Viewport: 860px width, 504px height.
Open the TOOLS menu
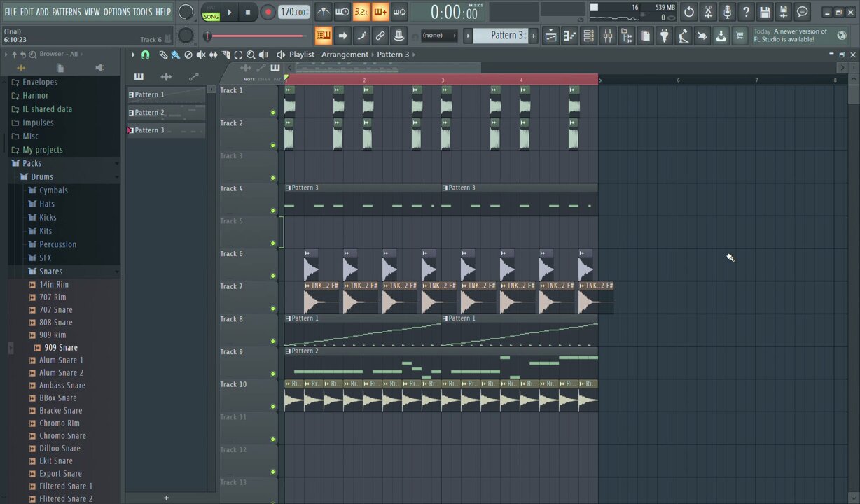(x=142, y=12)
